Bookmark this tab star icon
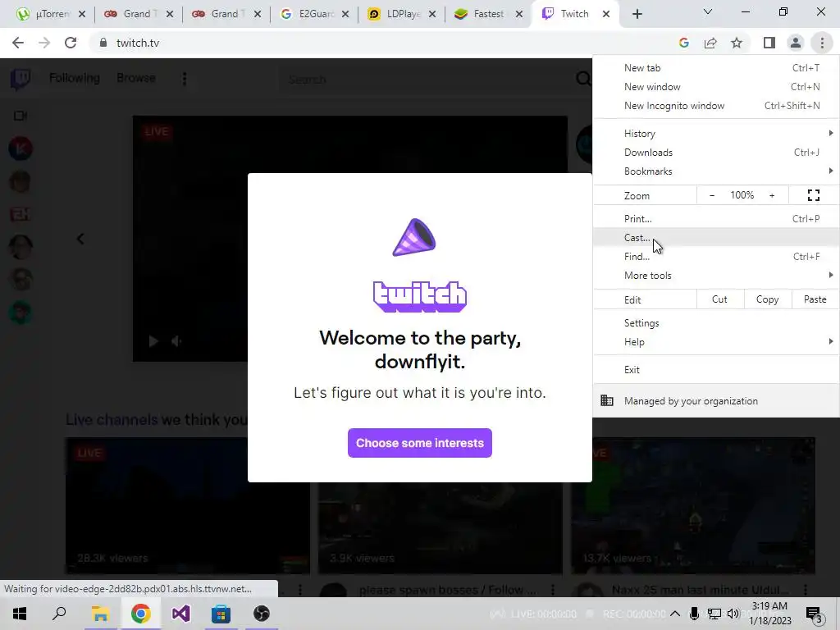840x630 pixels. coord(737,43)
